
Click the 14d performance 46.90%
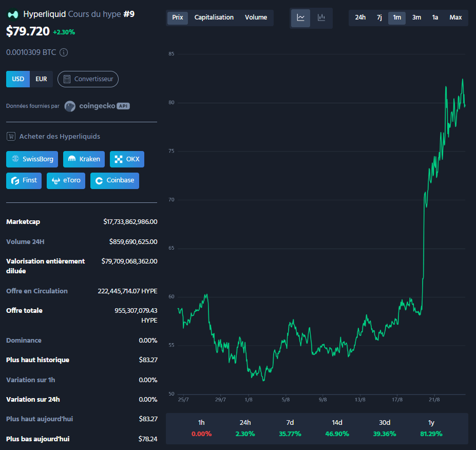pos(337,434)
